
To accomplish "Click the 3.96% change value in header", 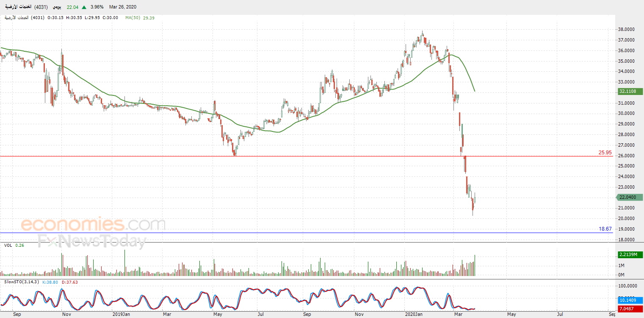I will [97, 7].
